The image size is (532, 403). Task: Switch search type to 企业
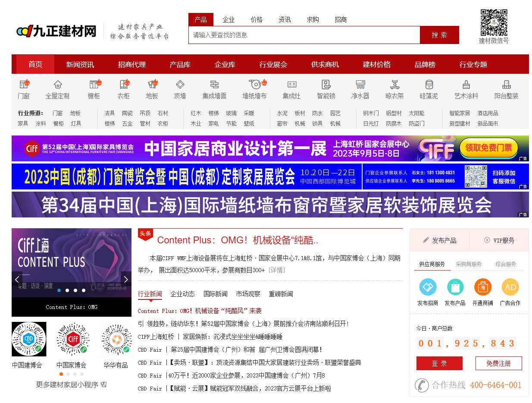pyautogui.click(x=228, y=19)
